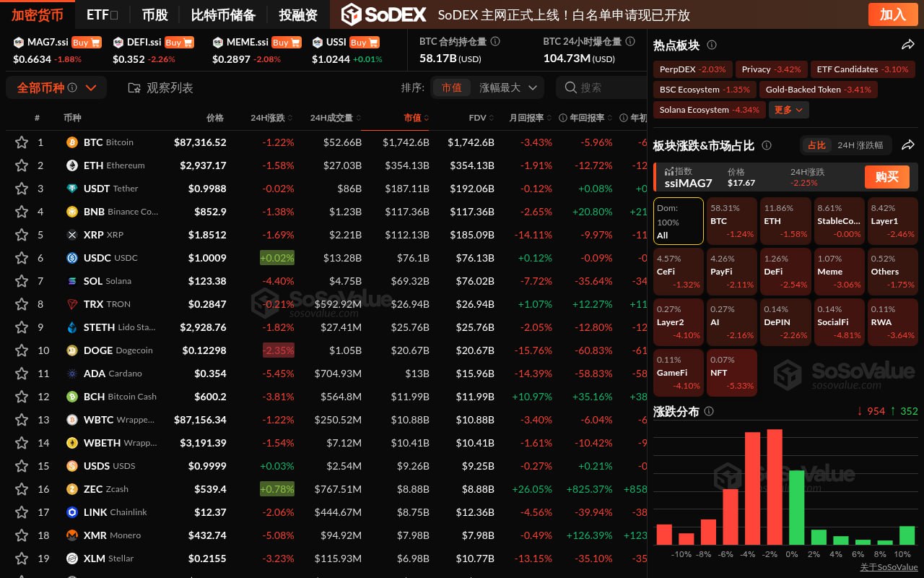This screenshot has height=578, width=924.
Task: Toggle the favorite star for Solana
Action: point(22,281)
